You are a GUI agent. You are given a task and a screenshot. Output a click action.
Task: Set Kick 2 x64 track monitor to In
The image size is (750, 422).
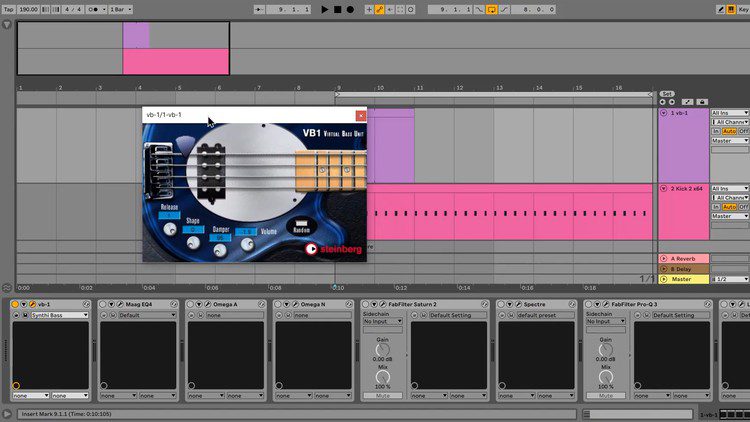(716, 207)
